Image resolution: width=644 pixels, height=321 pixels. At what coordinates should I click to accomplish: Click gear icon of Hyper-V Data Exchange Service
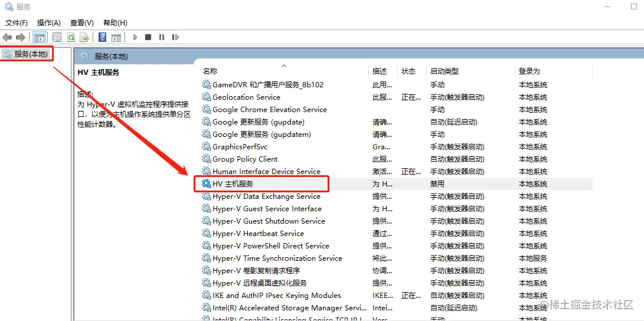click(x=206, y=196)
